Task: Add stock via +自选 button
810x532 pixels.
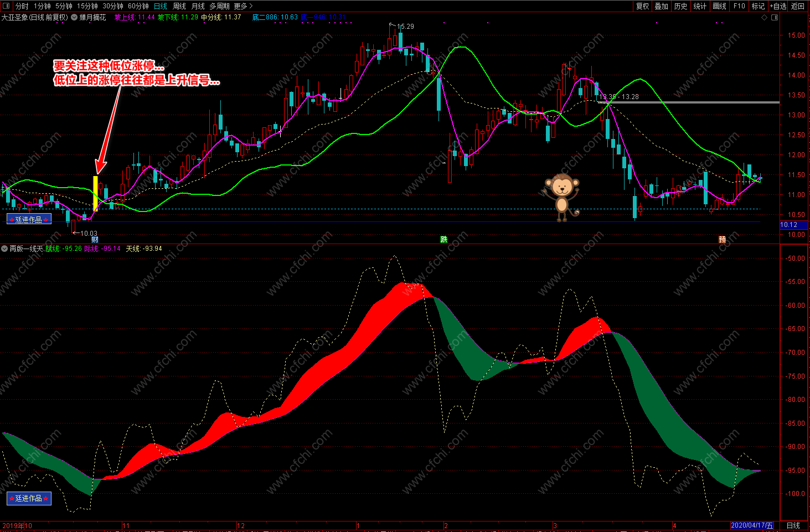Action: (x=778, y=6)
